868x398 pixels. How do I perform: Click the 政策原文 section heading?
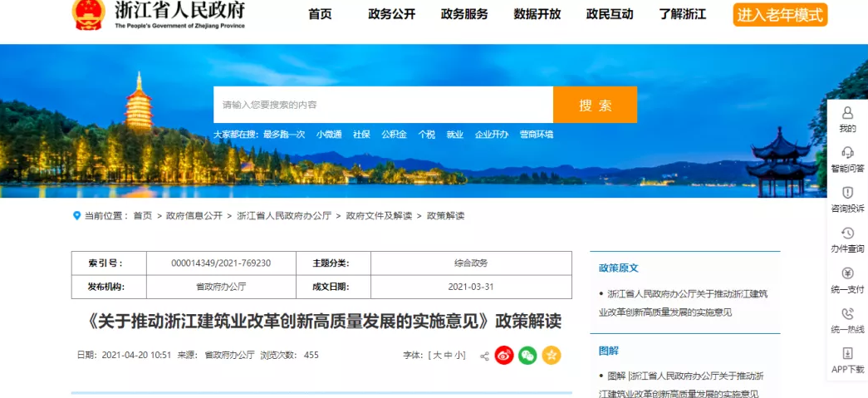click(618, 268)
